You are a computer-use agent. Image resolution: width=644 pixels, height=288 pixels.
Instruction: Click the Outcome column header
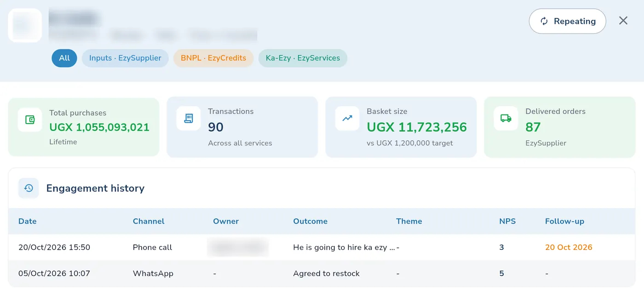pos(310,221)
